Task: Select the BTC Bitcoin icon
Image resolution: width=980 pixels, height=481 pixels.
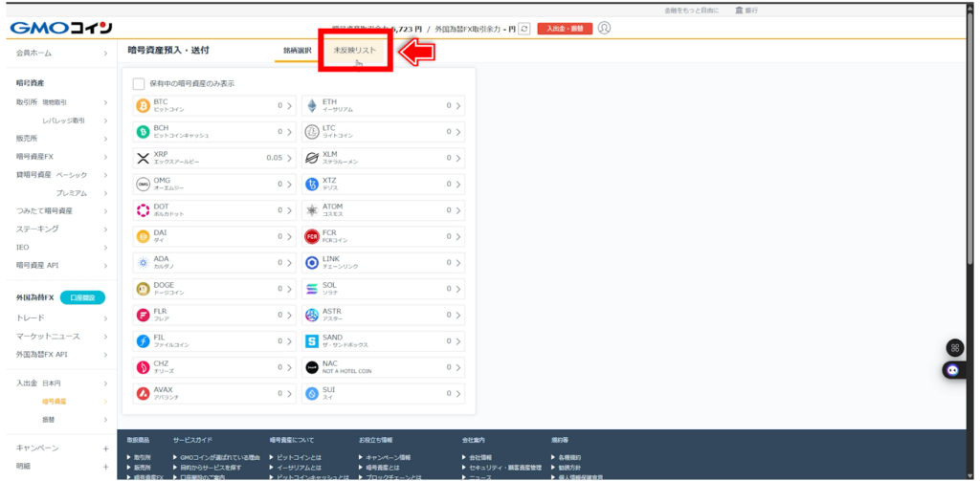Action: click(144, 105)
